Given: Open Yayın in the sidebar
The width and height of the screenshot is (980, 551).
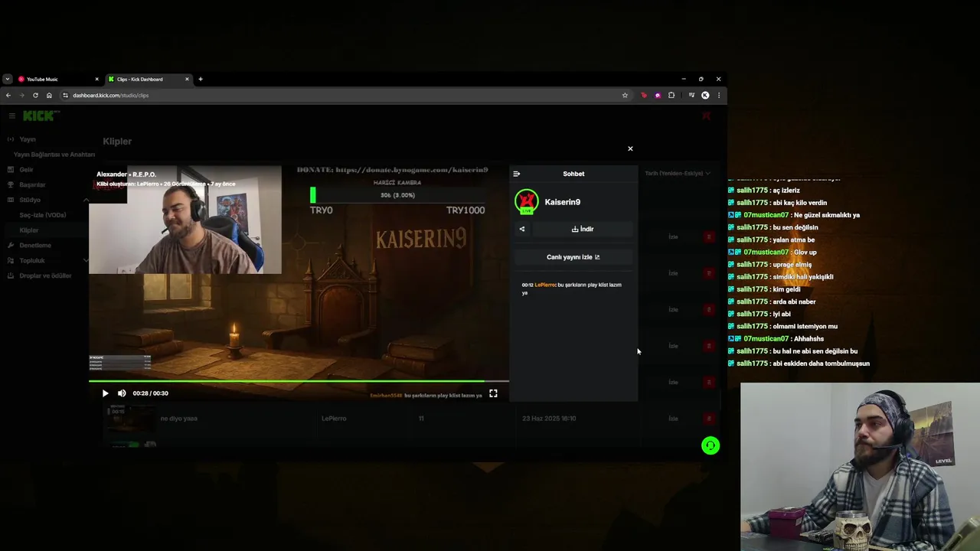Looking at the screenshot, I should click(28, 139).
